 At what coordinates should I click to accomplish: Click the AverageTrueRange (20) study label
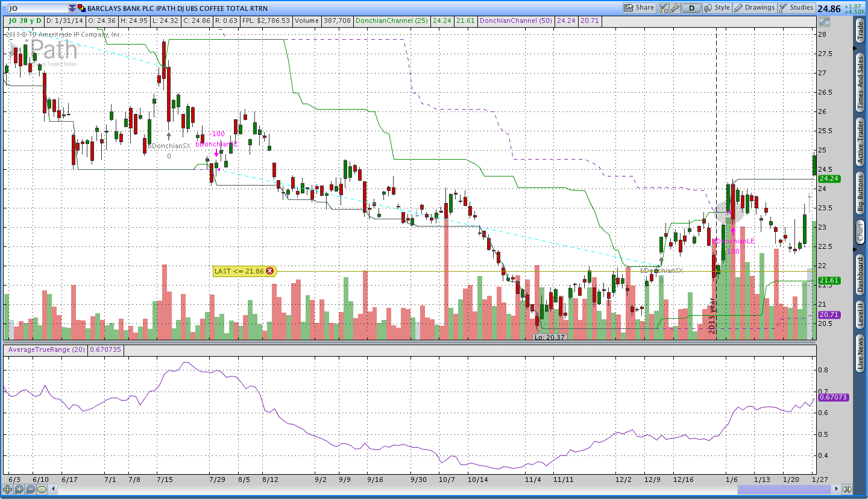(x=45, y=349)
